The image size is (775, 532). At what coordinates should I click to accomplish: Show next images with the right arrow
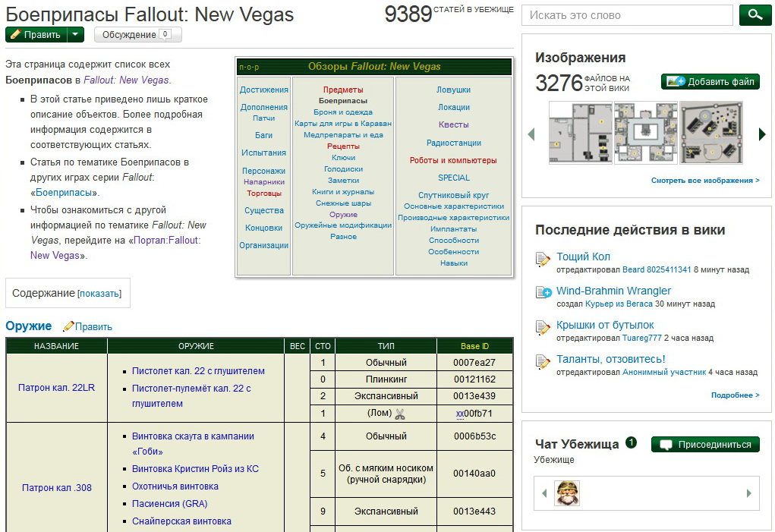pyautogui.click(x=762, y=134)
